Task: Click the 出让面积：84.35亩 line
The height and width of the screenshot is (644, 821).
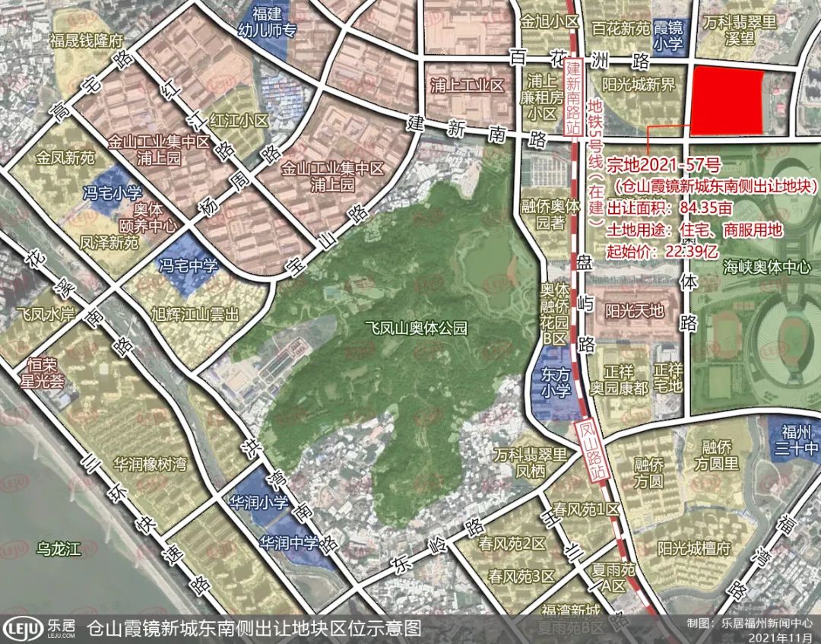Action: click(669, 208)
